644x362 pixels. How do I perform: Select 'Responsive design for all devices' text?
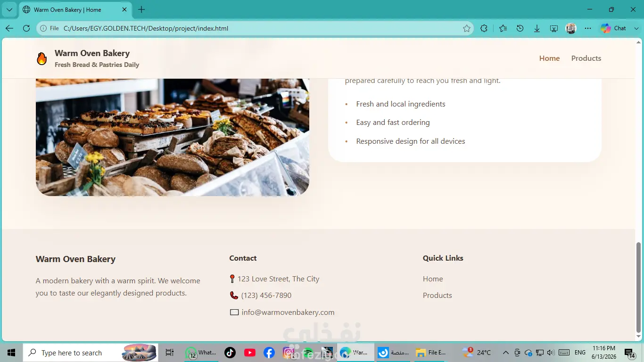tap(411, 141)
